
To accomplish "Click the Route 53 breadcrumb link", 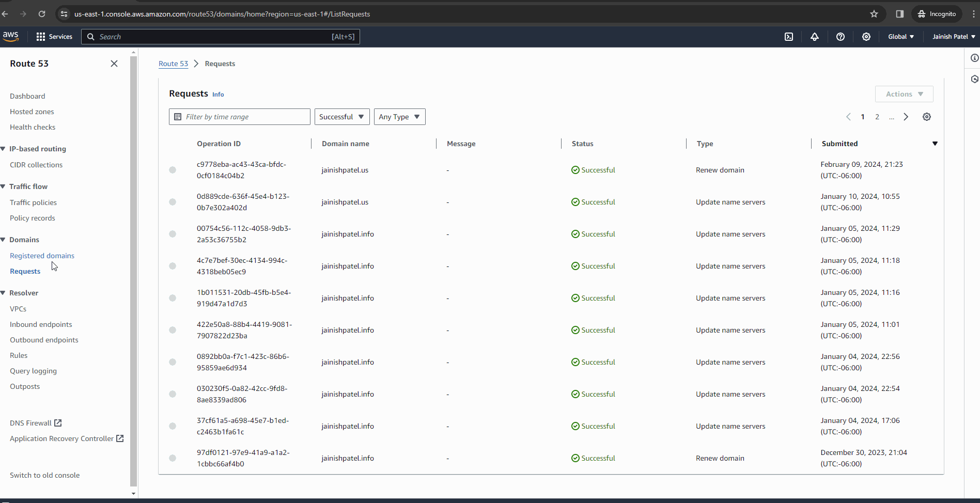I will coord(173,64).
